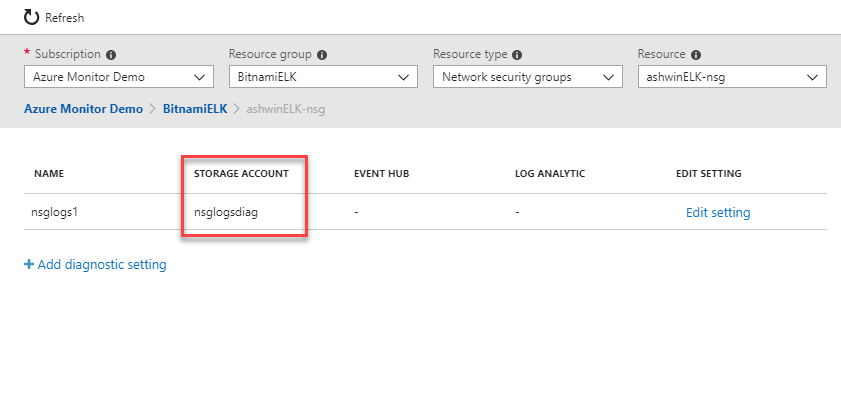Click the Refresh button label
841x418 pixels.
pyautogui.click(x=64, y=18)
